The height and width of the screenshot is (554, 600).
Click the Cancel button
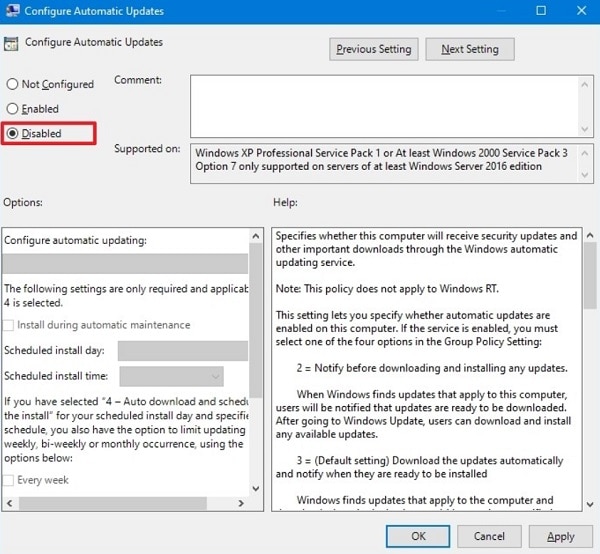click(x=489, y=536)
